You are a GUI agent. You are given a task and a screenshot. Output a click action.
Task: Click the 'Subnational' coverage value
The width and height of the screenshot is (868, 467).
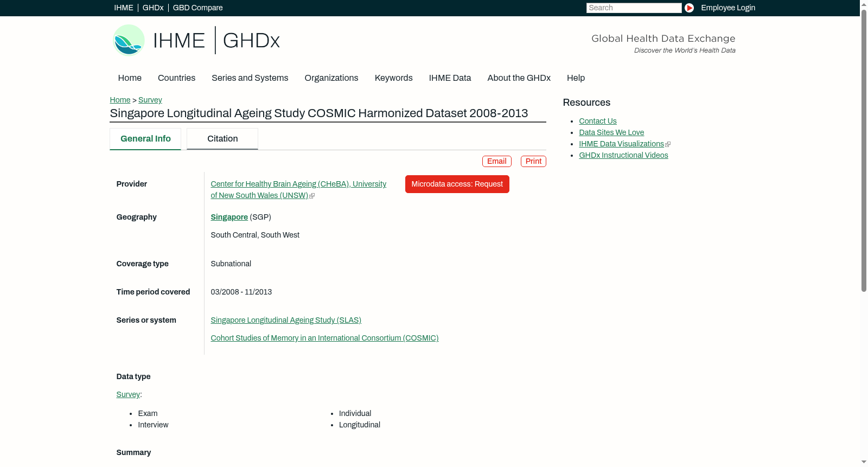(231, 264)
